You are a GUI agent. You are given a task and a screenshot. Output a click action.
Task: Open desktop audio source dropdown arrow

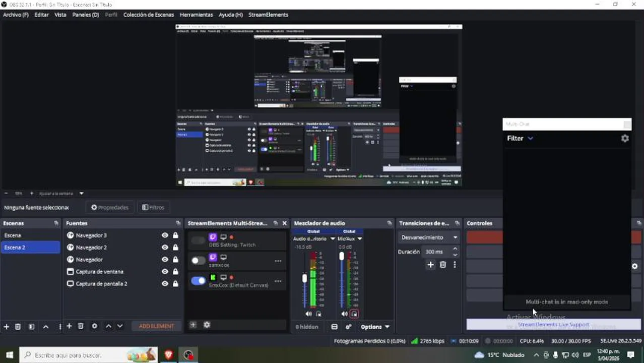(x=333, y=239)
